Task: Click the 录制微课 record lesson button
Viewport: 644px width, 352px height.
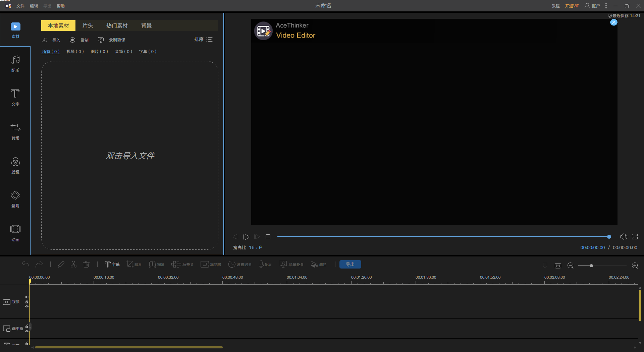Action: pos(111,40)
